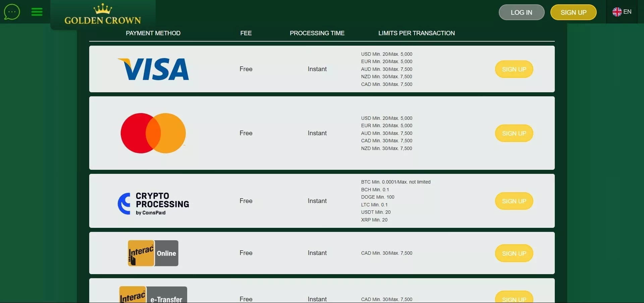The width and height of the screenshot is (644, 303).
Task: Click SIGN UP in the Interac Online row
Action: (x=514, y=253)
